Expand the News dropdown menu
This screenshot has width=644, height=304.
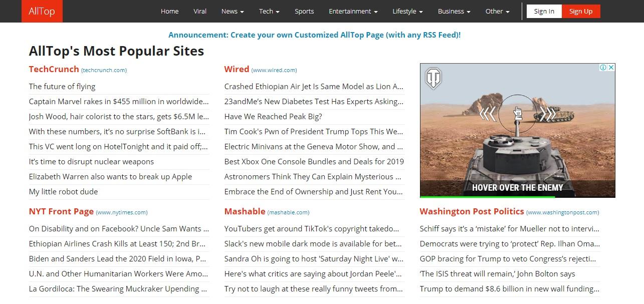click(233, 12)
